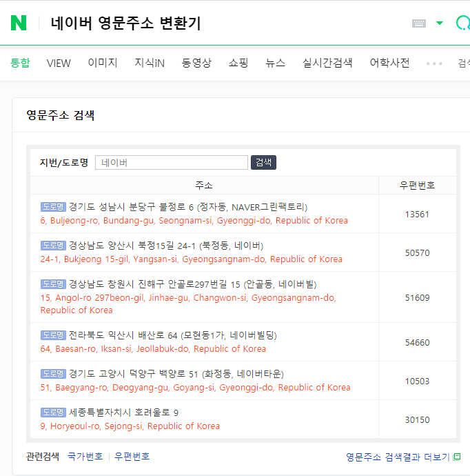470x476 pixels.
Task: Click the 영문주소 검색 section heading
Action: (x=61, y=115)
